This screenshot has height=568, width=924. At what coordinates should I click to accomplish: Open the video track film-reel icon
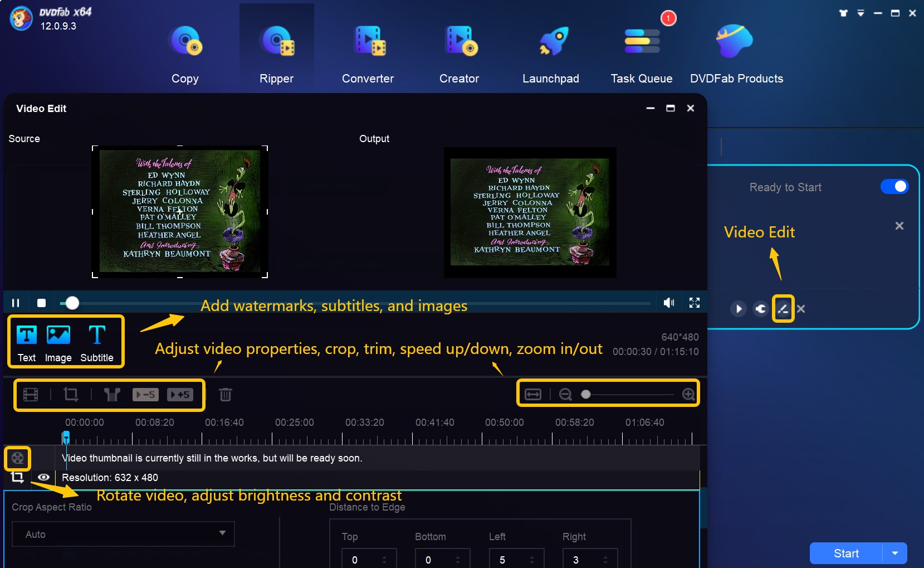click(18, 459)
